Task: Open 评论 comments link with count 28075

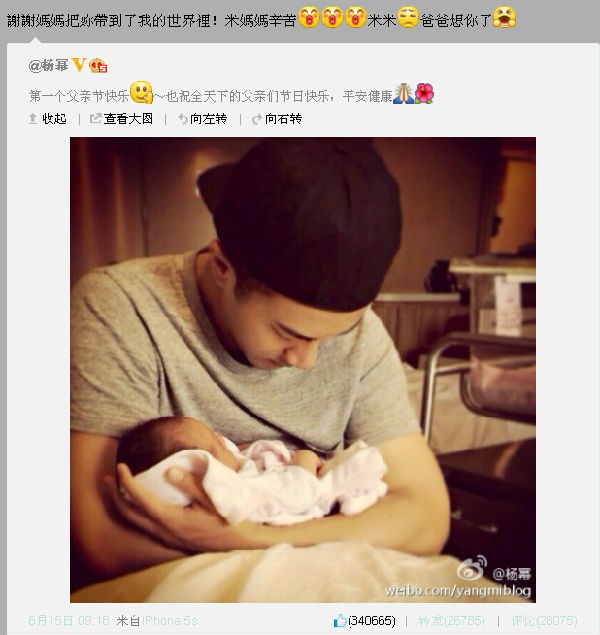Action: tap(544, 620)
